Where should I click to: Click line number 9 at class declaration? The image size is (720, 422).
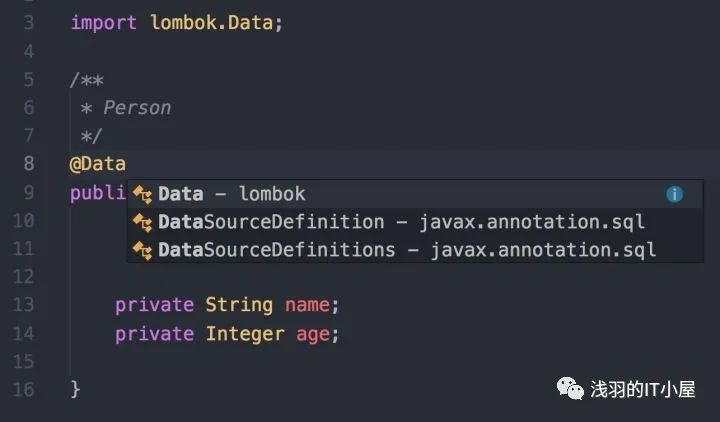pos(29,192)
